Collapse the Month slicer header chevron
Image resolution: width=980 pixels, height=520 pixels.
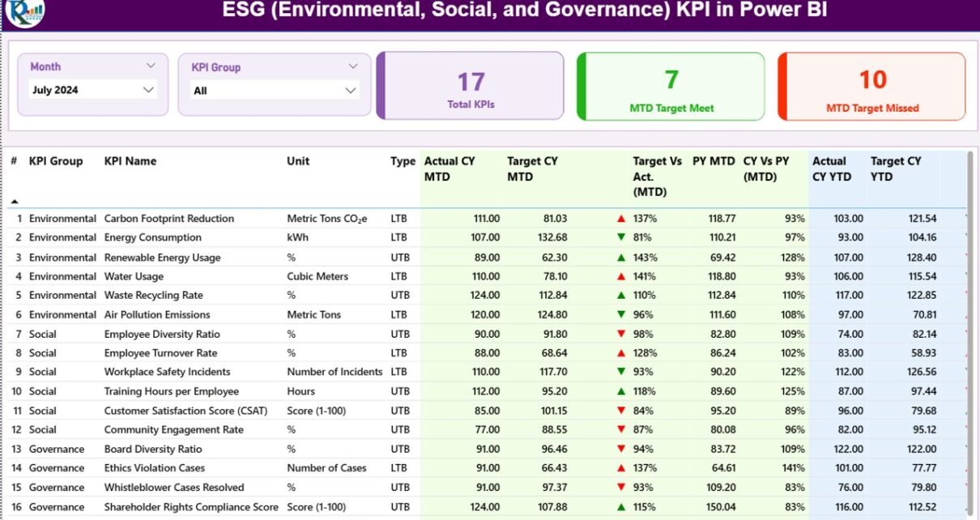pyautogui.click(x=151, y=66)
